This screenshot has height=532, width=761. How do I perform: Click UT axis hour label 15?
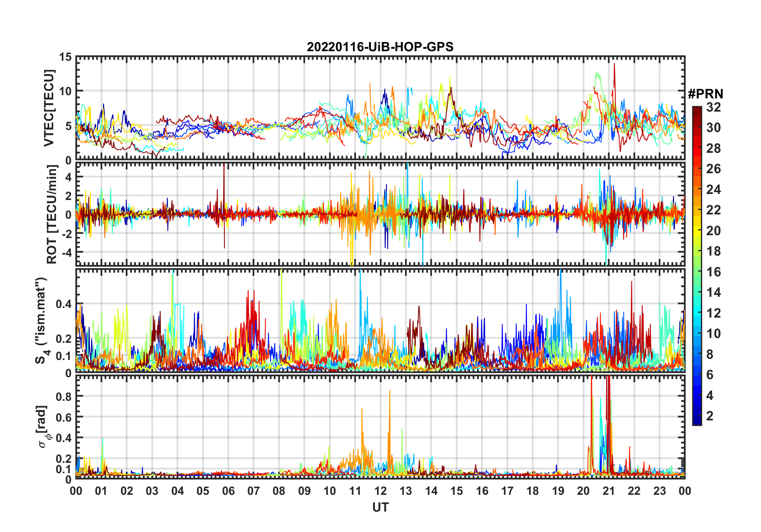[457, 491]
